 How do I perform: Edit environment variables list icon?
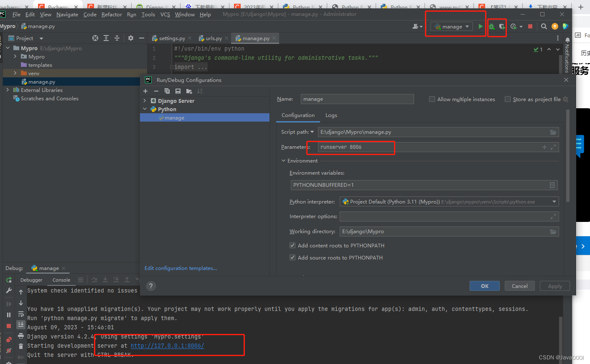pos(552,185)
